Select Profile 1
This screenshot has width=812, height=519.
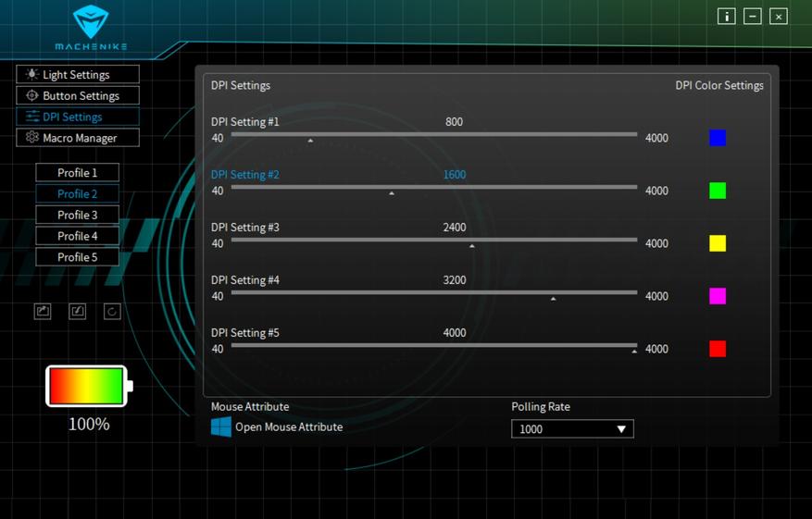(78, 173)
